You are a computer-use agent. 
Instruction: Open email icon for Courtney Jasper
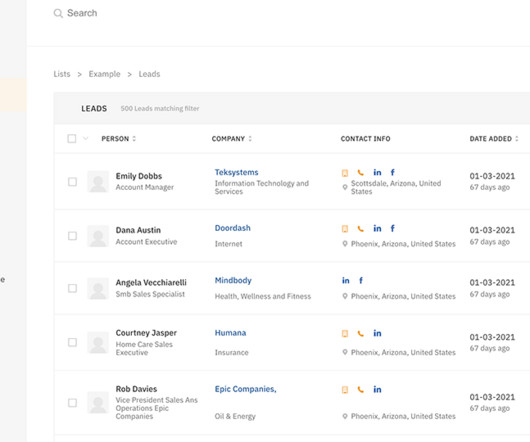point(345,334)
